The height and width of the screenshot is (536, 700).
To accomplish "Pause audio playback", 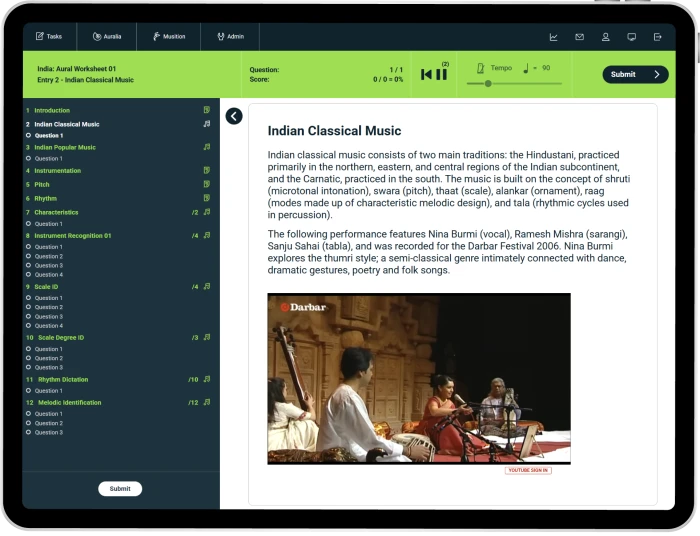I will pyautogui.click(x=441, y=74).
